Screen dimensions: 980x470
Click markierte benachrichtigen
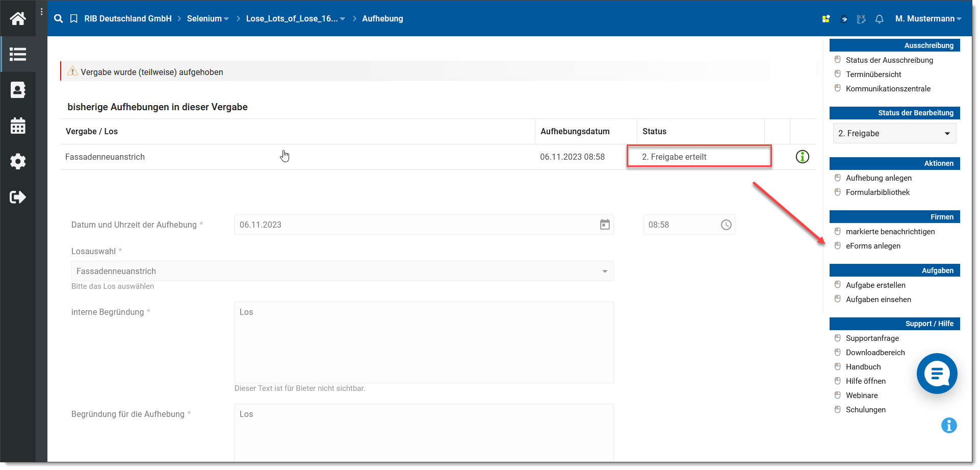point(890,231)
